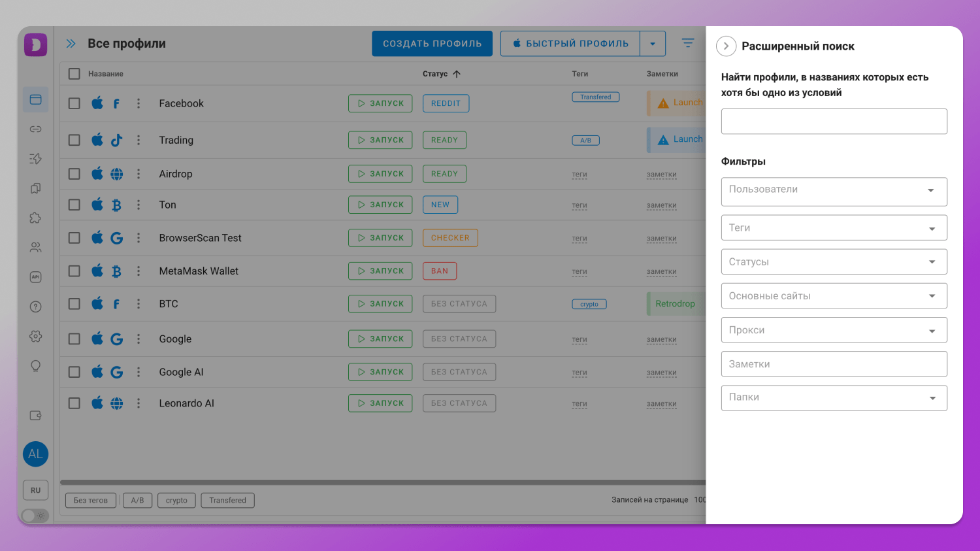
Task: Open the API icon in sidebar
Action: coord(35,277)
